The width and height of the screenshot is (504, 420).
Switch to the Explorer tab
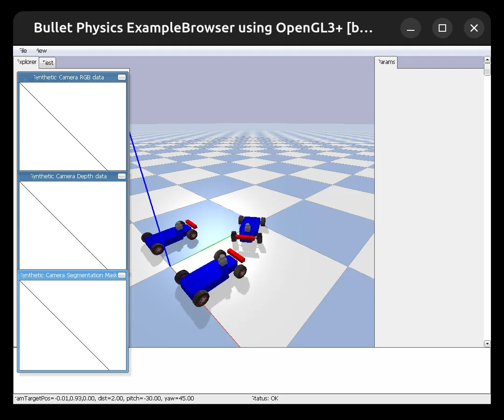[26, 62]
